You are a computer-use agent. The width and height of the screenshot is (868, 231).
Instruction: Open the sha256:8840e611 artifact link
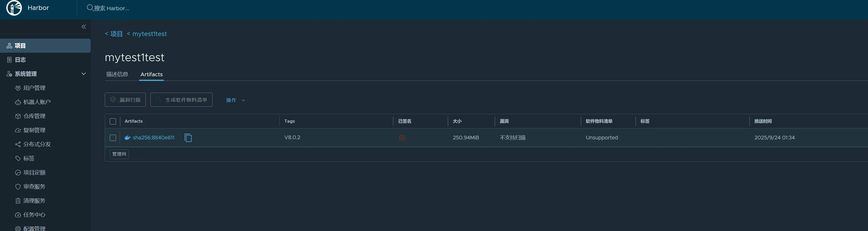click(x=153, y=138)
